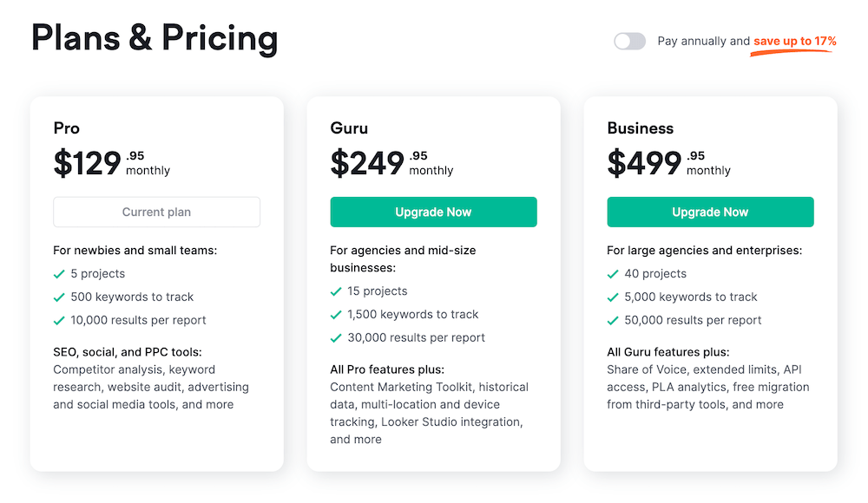Click the checkmark icon beside 40 projects

tap(613, 274)
